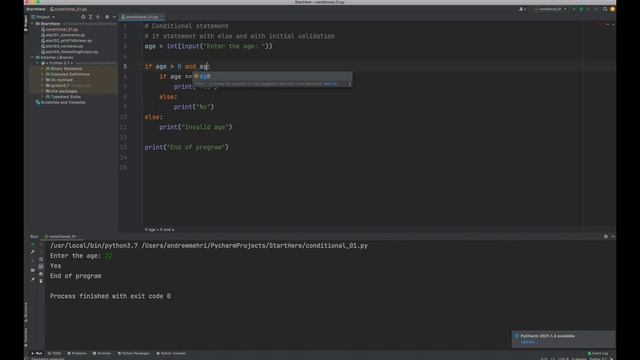Select lib-dynload in the project tree
Viewport: 640px width, 360px height.
pyautogui.click(x=62, y=80)
